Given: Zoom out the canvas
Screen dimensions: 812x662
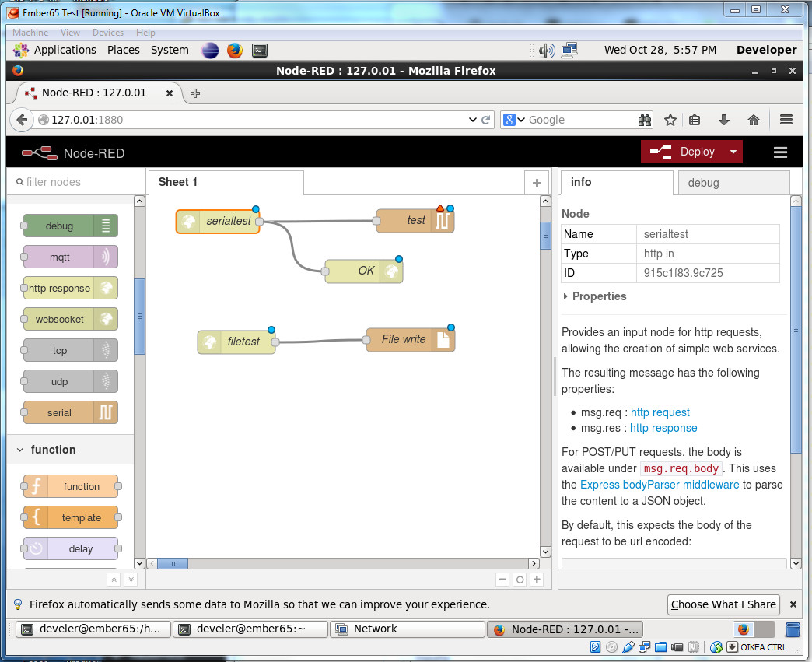Looking at the screenshot, I should [x=502, y=579].
